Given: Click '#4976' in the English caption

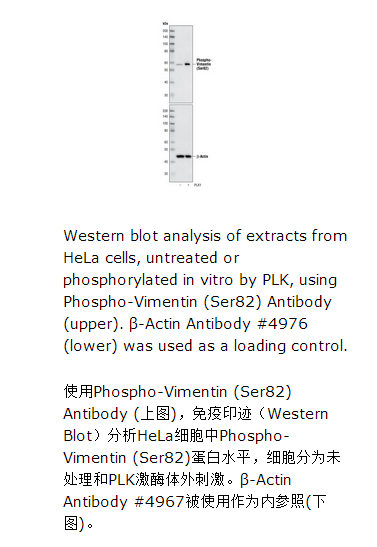Looking at the screenshot, I should coord(282,324).
